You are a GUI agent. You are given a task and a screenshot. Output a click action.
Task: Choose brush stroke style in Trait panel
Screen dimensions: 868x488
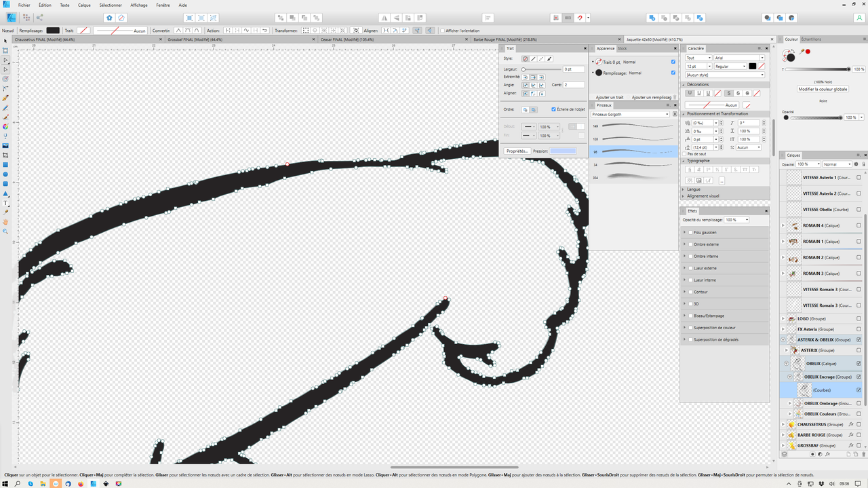[x=549, y=59]
